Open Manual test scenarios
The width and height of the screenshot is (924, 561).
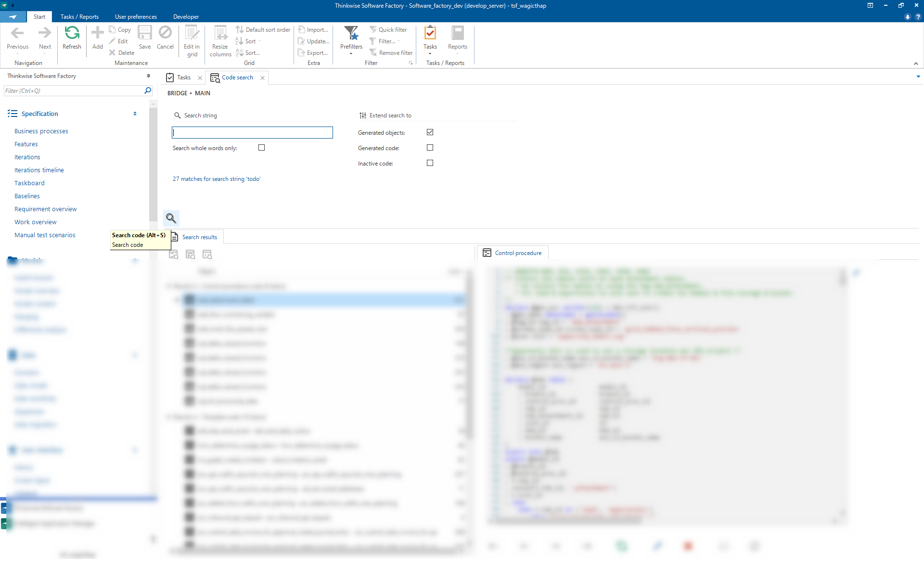coord(45,235)
